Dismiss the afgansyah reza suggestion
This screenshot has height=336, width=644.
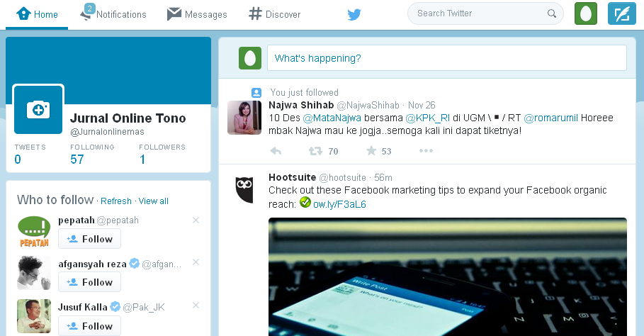pyautogui.click(x=196, y=262)
